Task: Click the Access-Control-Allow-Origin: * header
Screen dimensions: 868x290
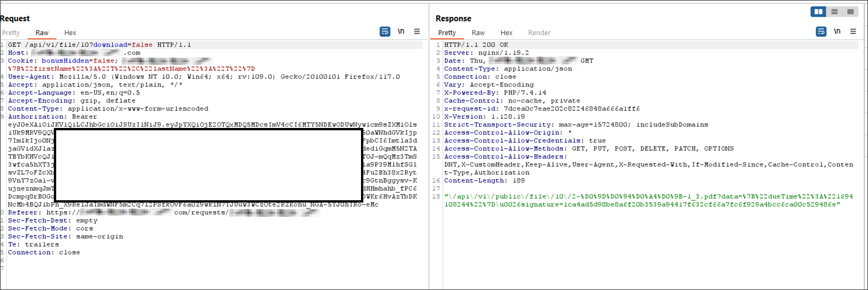Action: click(x=508, y=133)
